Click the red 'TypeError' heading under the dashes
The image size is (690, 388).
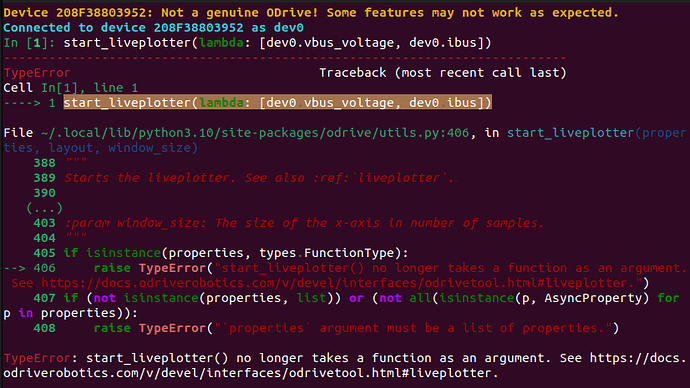point(37,73)
